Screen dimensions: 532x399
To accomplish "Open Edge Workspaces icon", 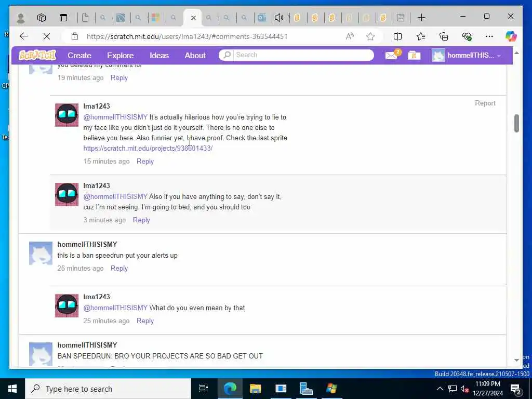I will (x=42, y=18).
